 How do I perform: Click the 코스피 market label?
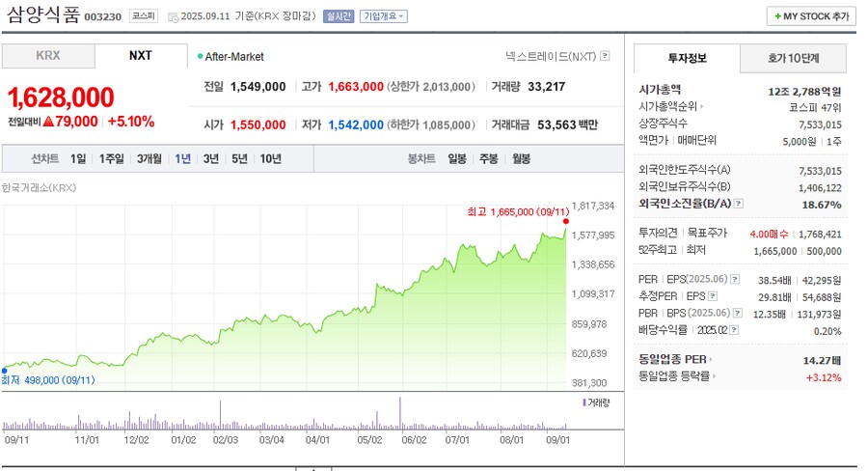[144, 16]
